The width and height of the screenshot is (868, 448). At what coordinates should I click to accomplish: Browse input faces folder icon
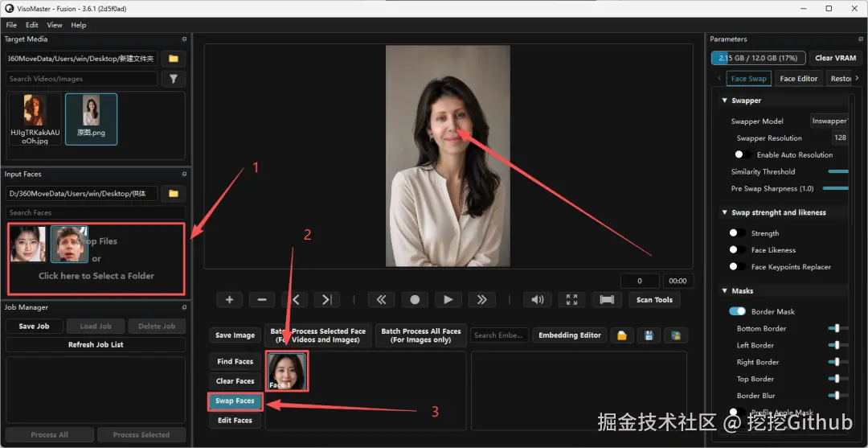tap(174, 193)
